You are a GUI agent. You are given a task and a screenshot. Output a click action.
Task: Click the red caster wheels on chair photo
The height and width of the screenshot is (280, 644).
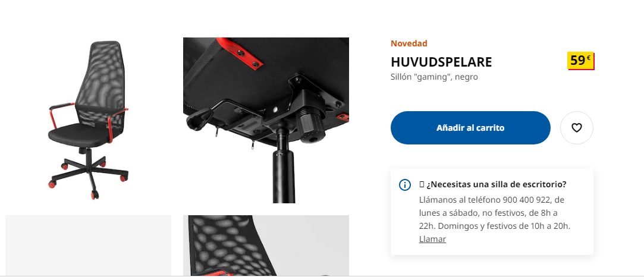pos(88,179)
